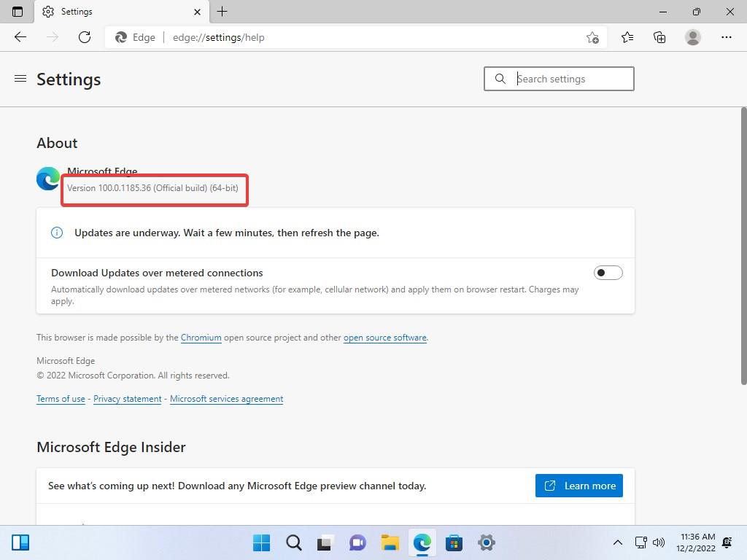Screen dimensions: 747x560
Task: Click the Widgets icon in the taskbar
Action: point(20,542)
